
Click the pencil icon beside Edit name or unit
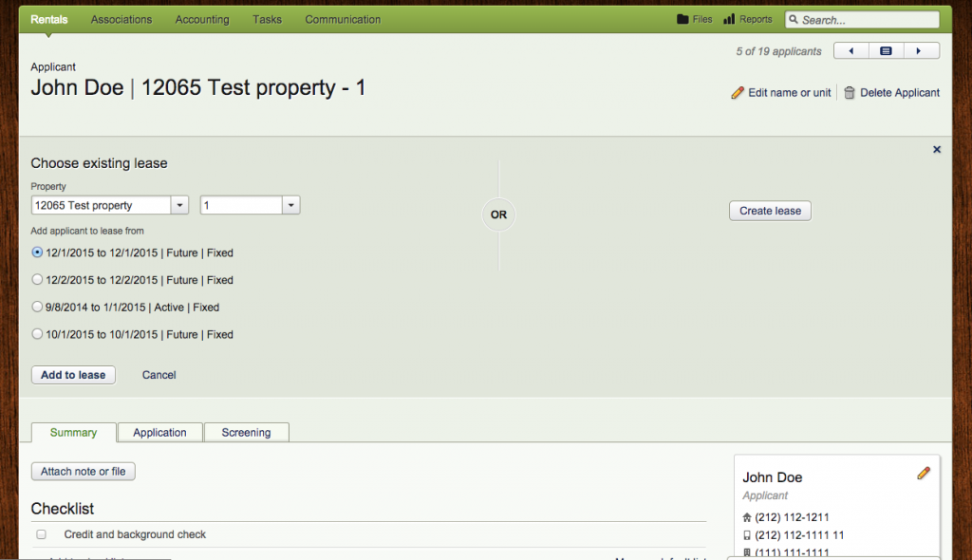(x=738, y=92)
